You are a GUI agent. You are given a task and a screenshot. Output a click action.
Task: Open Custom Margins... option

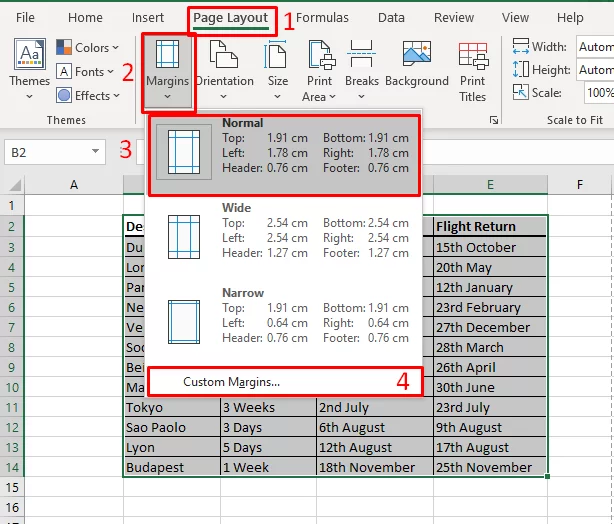[285, 382]
